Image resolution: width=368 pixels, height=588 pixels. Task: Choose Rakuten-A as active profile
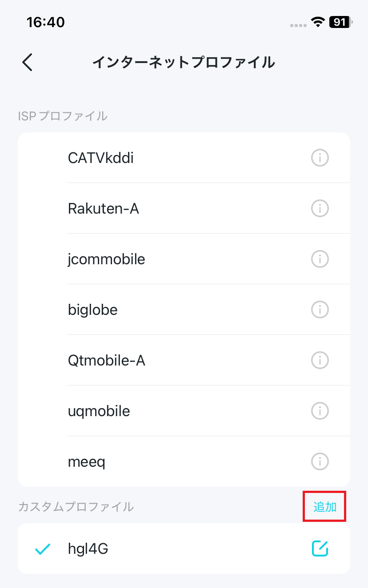[184, 208]
